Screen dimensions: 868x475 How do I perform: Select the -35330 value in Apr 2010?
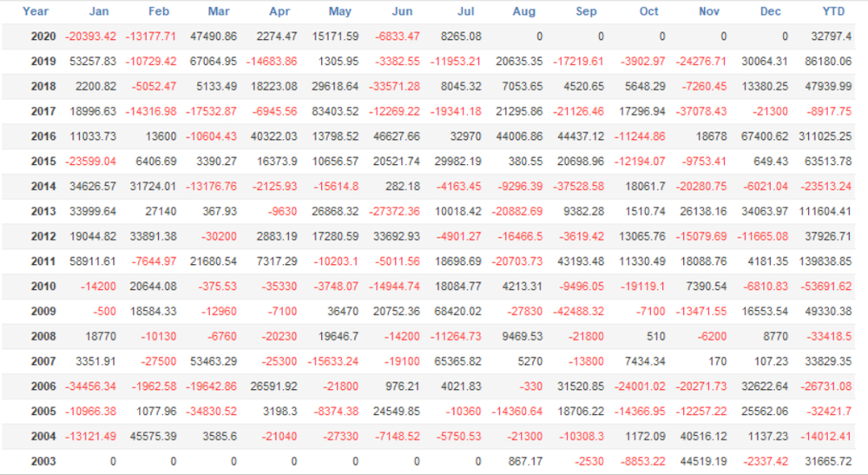pos(276,287)
